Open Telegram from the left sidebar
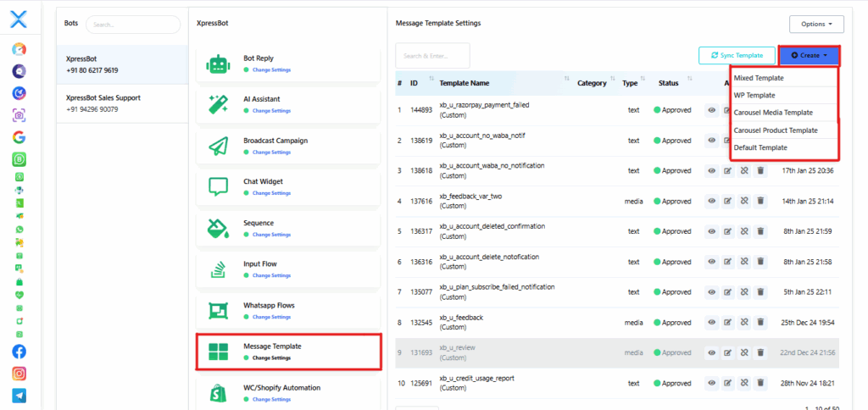 coord(19,395)
